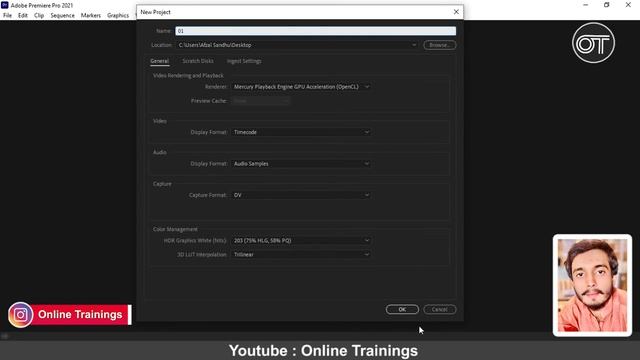This screenshot has height=360, width=640.
Task: Confirm with the OK button
Action: pos(402,309)
